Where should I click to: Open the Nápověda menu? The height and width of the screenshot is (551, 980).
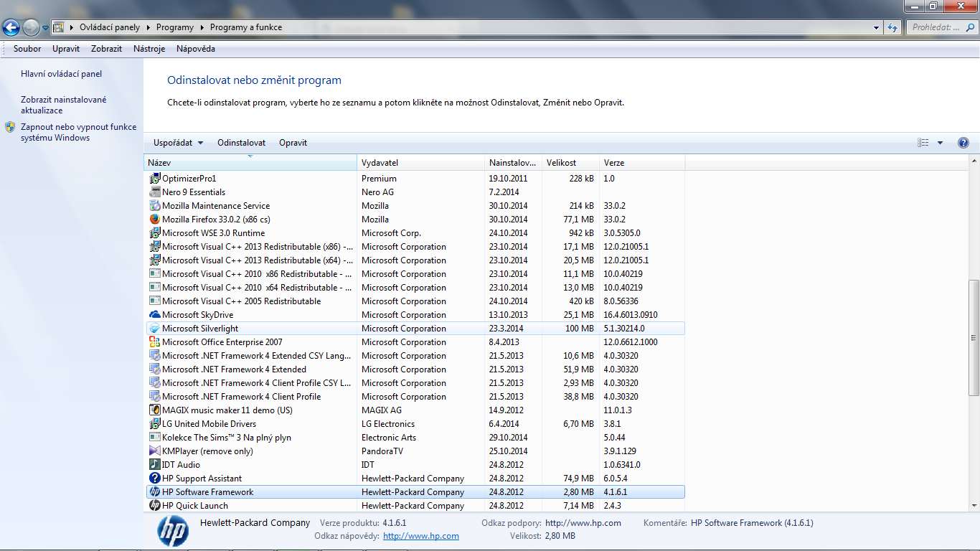tap(196, 49)
